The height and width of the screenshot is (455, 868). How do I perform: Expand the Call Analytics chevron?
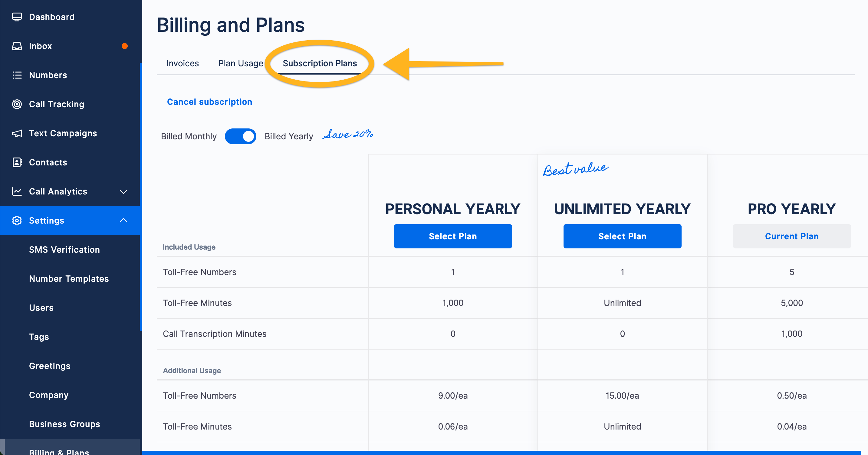coord(124,191)
